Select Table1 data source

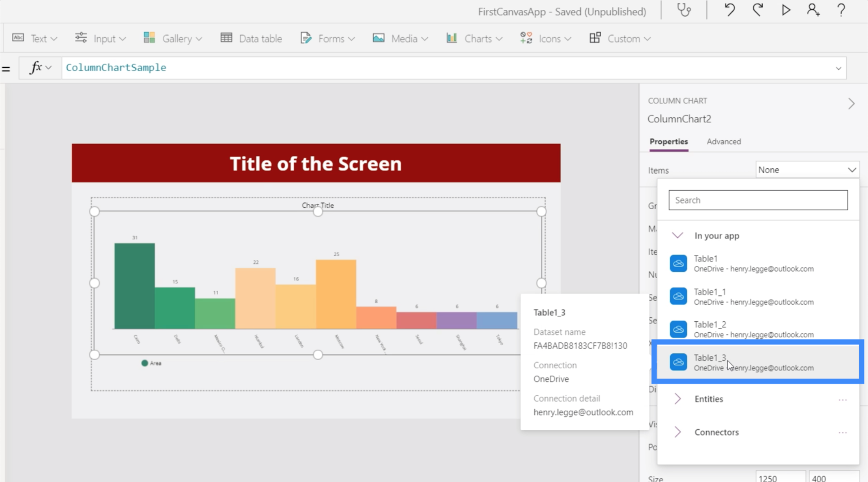coord(758,263)
